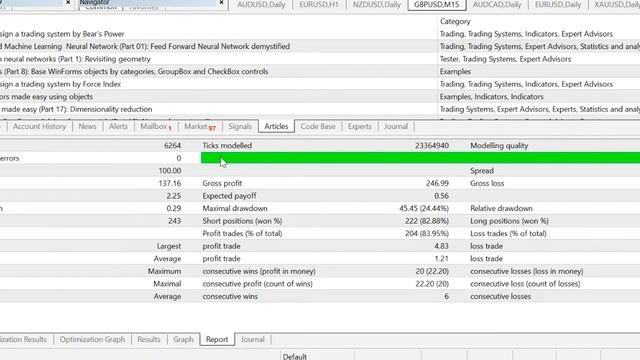Open the tester Graph tab
The image size is (640, 360).
tap(183, 340)
